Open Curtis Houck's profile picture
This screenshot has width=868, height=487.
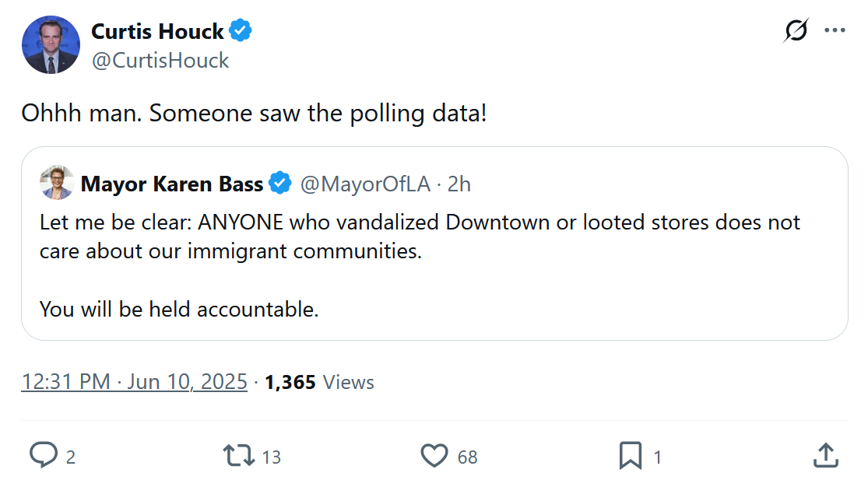click(x=51, y=45)
